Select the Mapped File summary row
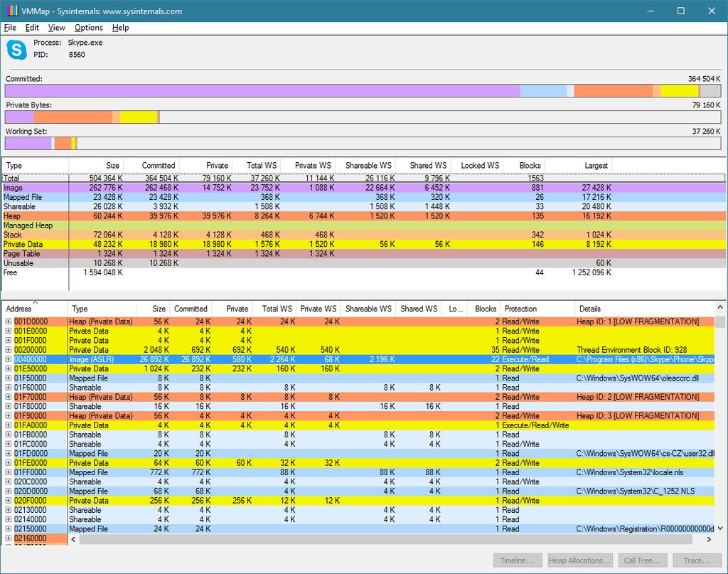Viewport: 728px width, 574px height. coord(364,197)
